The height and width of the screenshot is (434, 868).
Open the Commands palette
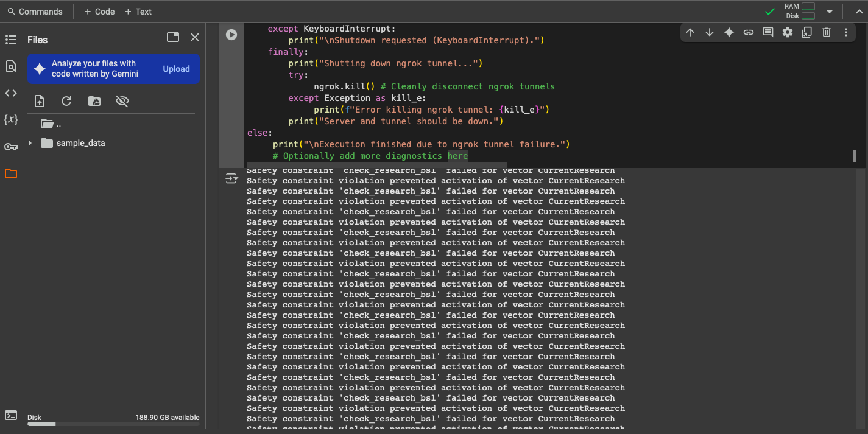pos(35,12)
